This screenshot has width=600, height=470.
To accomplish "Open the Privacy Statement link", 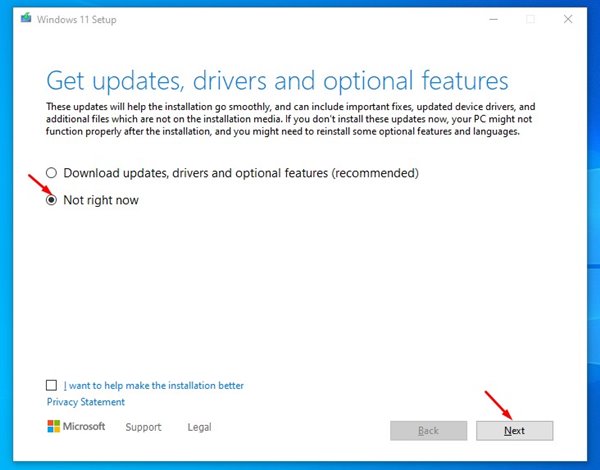I will (x=86, y=402).
